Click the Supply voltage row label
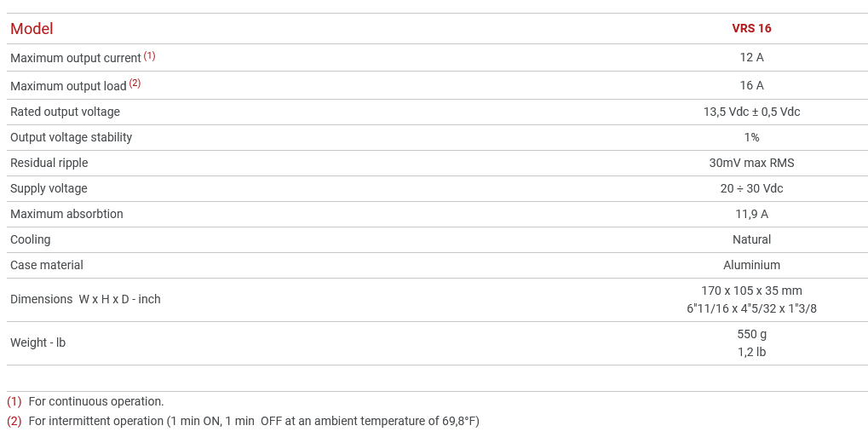The image size is (868, 443). pyautogui.click(x=49, y=188)
